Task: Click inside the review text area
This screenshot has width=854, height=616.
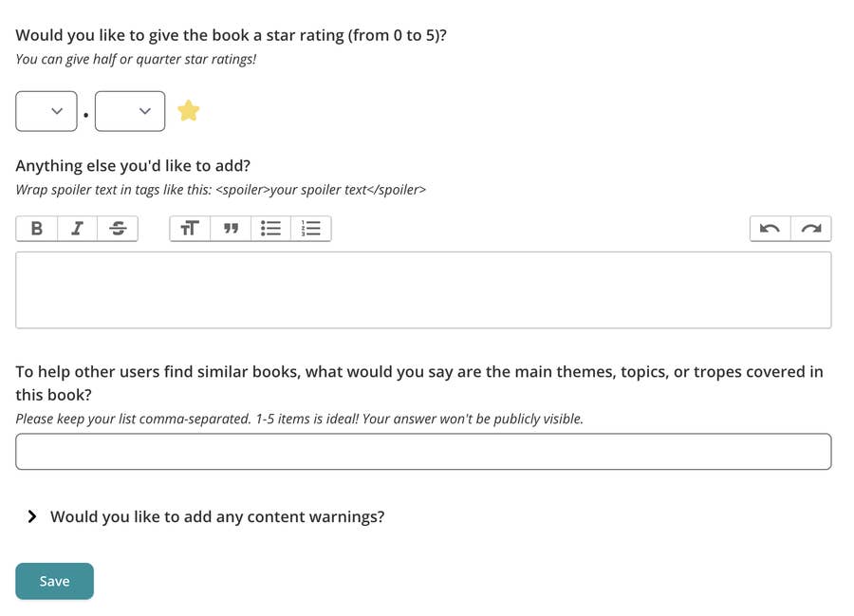Action: (424, 289)
